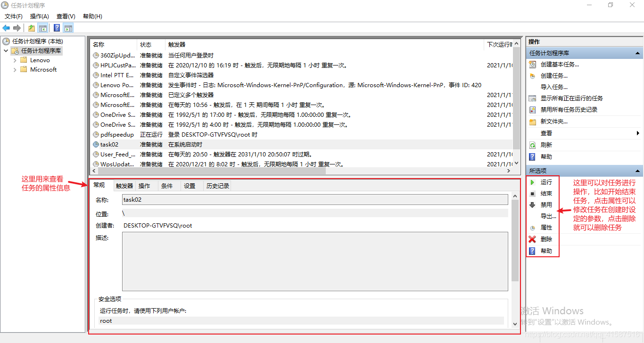Image resolution: width=644 pixels, height=343 pixels.
Task: Expand the Microsoft tree folder arrow
Action: point(15,70)
